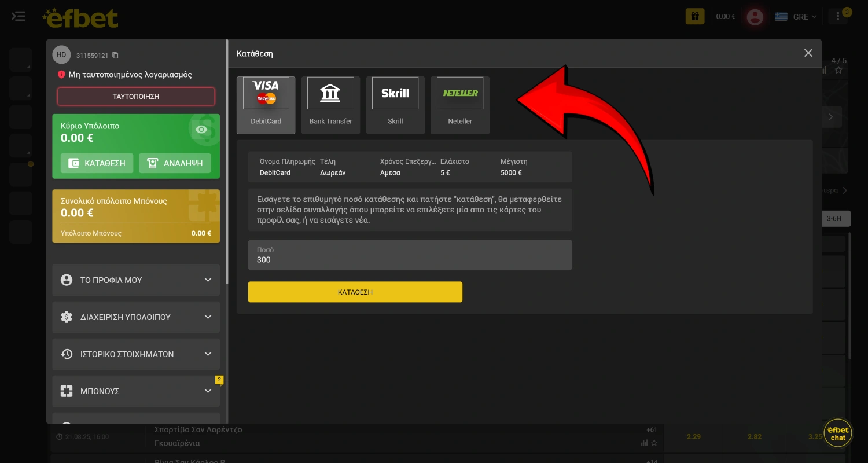
Task: Open the three-dot notifications menu
Action: pyautogui.click(x=838, y=17)
